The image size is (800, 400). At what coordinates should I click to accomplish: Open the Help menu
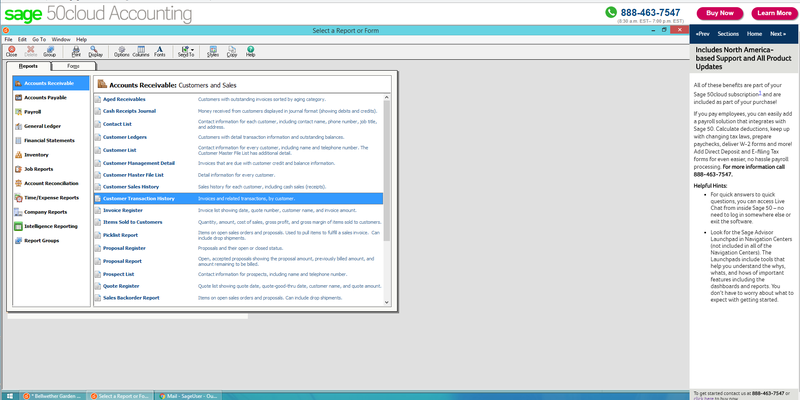82,39
